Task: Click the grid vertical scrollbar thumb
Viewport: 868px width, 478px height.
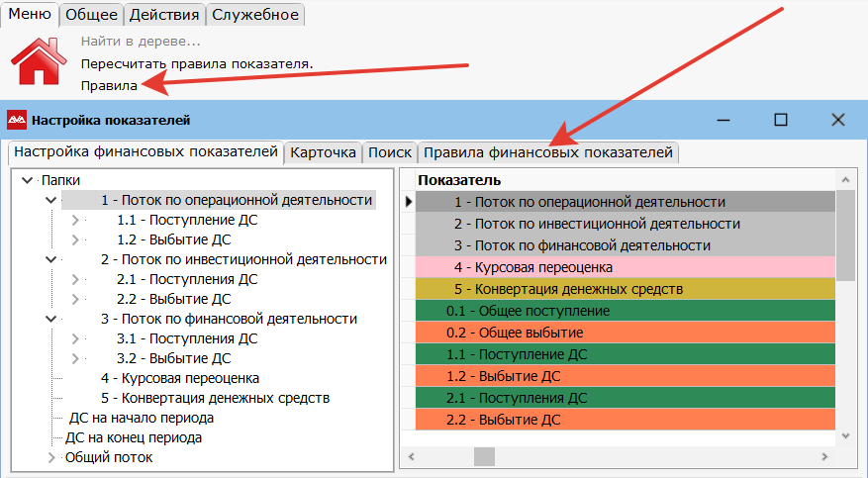Action: (845, 236)
